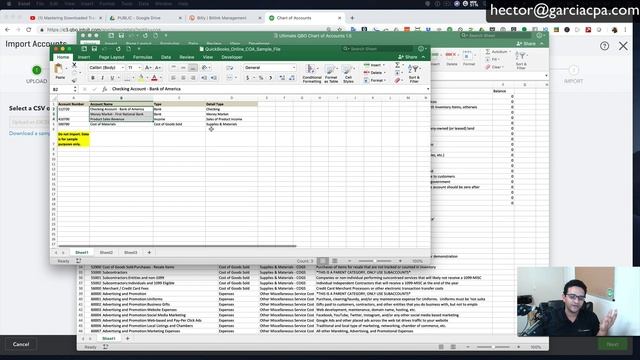Image resolution: width=640 pixels, height=360 pixels.
Task: Expand the Insert cells dropdown in front window
Action: [384, 65]
